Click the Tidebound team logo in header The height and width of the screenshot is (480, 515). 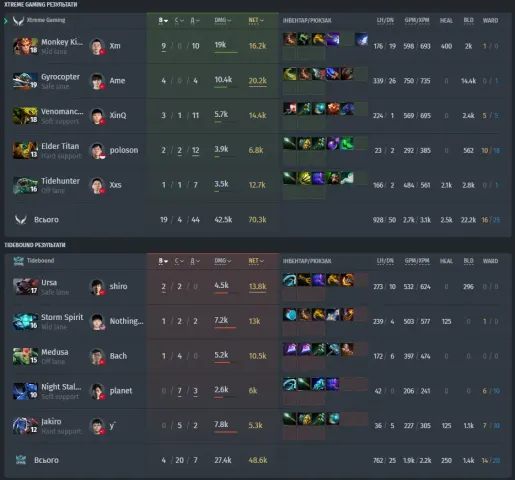coord(18,261)
